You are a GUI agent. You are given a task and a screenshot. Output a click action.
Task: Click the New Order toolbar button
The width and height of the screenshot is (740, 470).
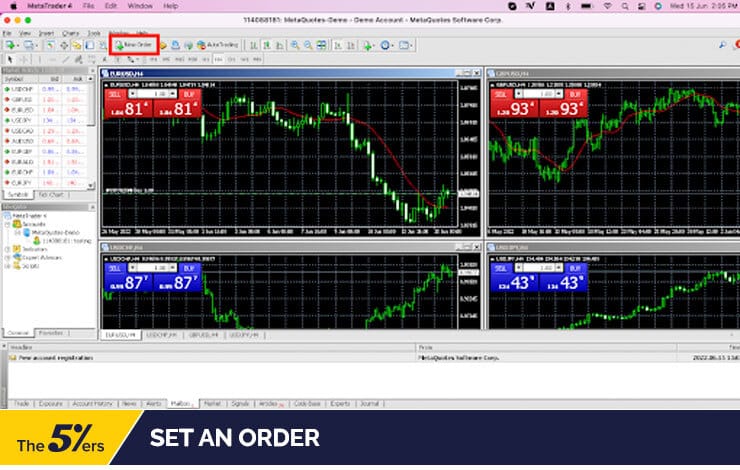click(x=134, y=45)
